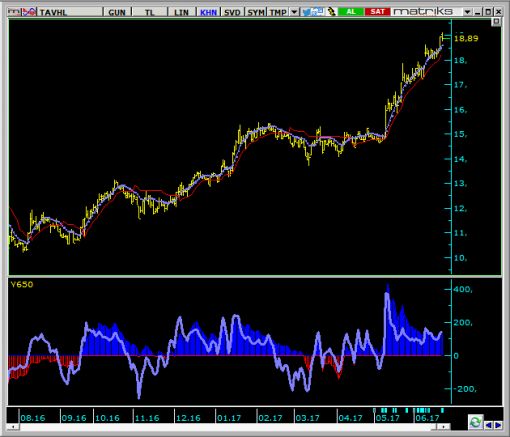The height and width of the screenshot is (437, 510).
Task: Open the GUN period selector
Action: pos(117,12)
